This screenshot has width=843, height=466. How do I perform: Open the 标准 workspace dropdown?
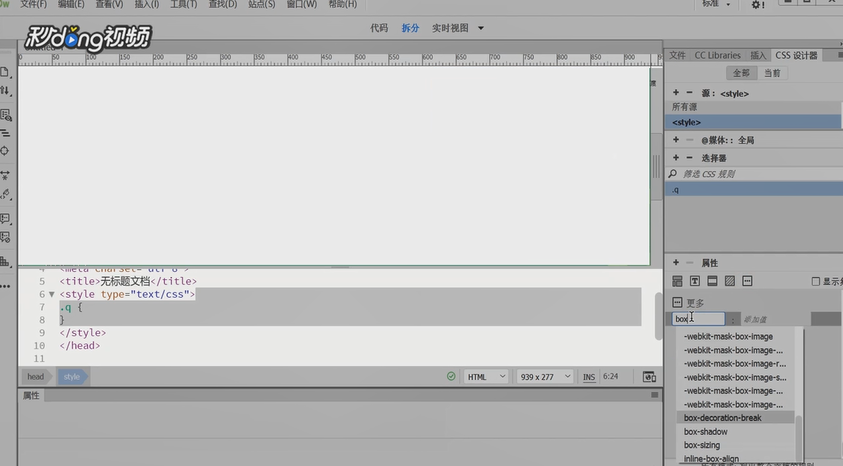(716, 4)
